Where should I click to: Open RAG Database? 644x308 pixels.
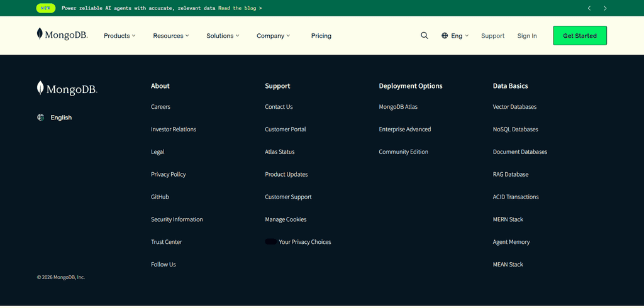[x=511, y=175]
